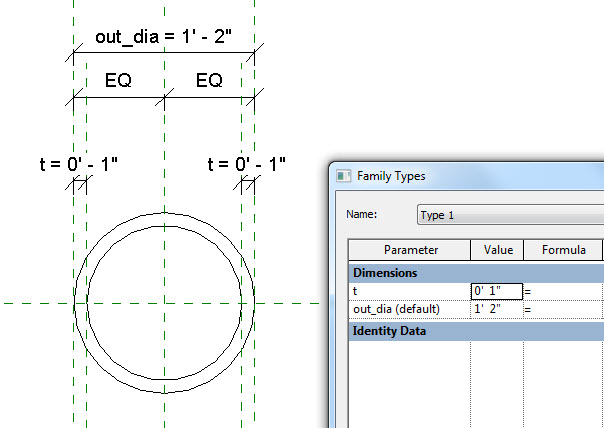
Task: Select the outer circle at its top edge
Action: pos(164,213)
